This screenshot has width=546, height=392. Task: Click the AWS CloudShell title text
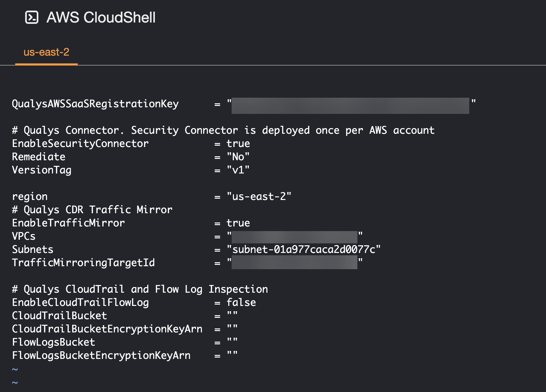pyautogui.click(x=101, y=17)
